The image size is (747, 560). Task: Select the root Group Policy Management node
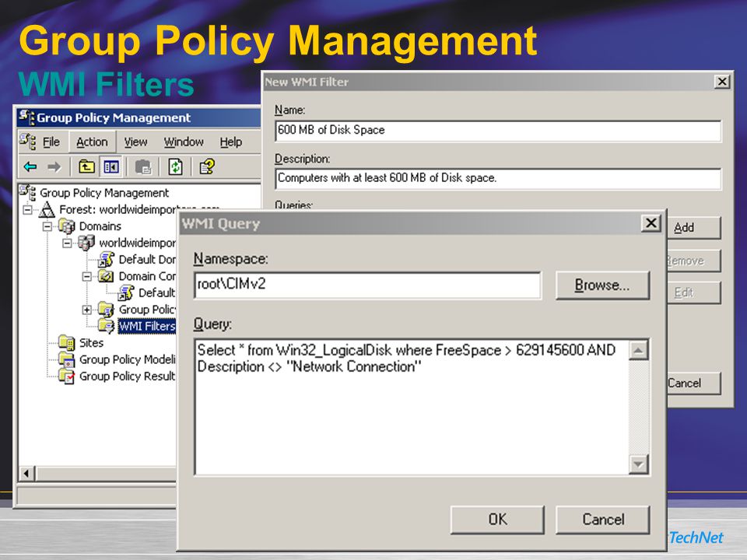click(x=103, y=193)
